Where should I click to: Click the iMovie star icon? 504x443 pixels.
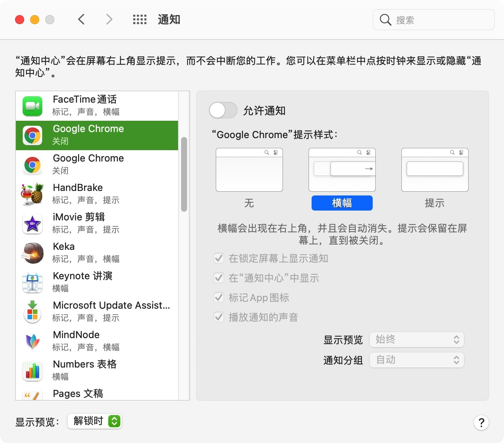click(32, 224)
